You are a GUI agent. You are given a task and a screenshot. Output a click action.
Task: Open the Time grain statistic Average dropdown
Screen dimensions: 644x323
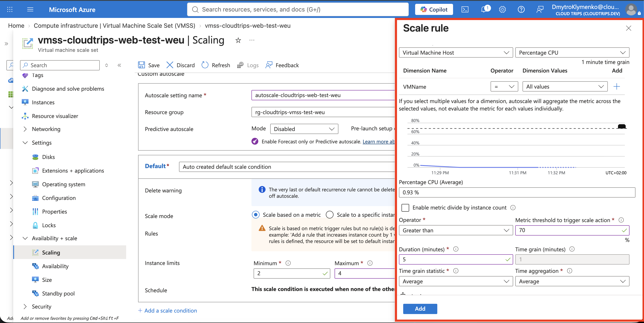click(456, 281)
